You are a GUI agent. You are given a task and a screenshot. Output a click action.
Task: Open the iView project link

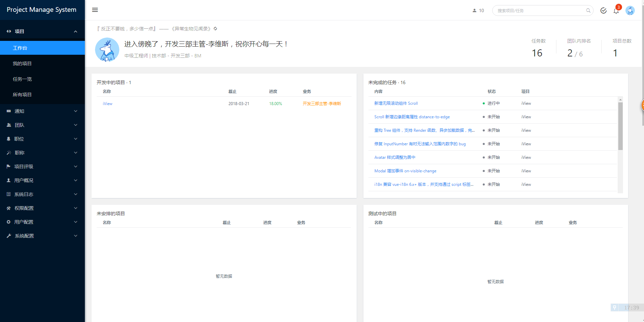point(108,104)
